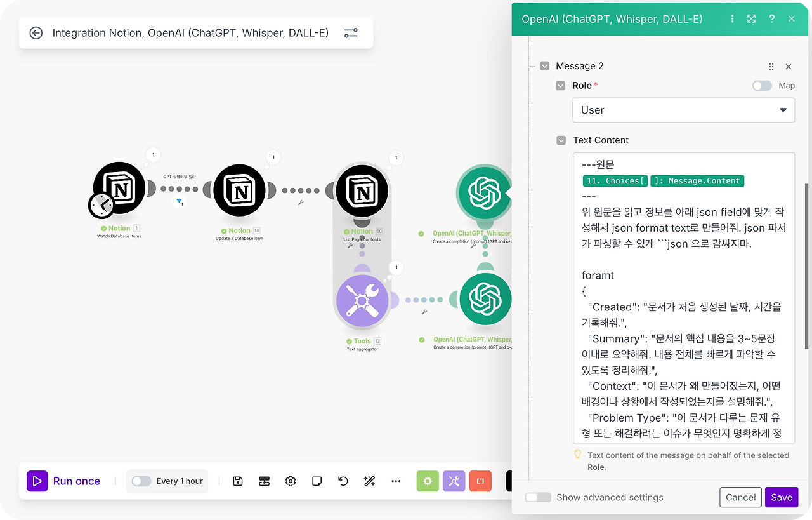This screenshot has height=520, width=812.
Task: Click the purple tools button in the toolbar
Action: 454,481
